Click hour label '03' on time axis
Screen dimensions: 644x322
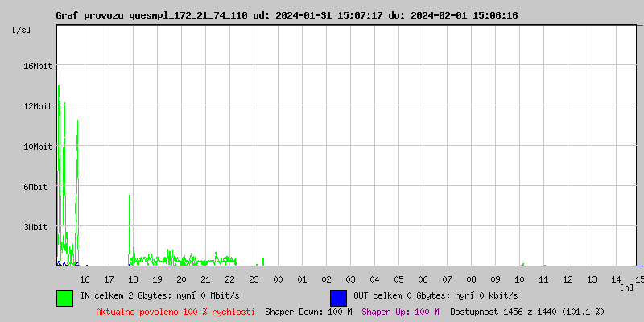pyautogui.click(x=350, y=279)
